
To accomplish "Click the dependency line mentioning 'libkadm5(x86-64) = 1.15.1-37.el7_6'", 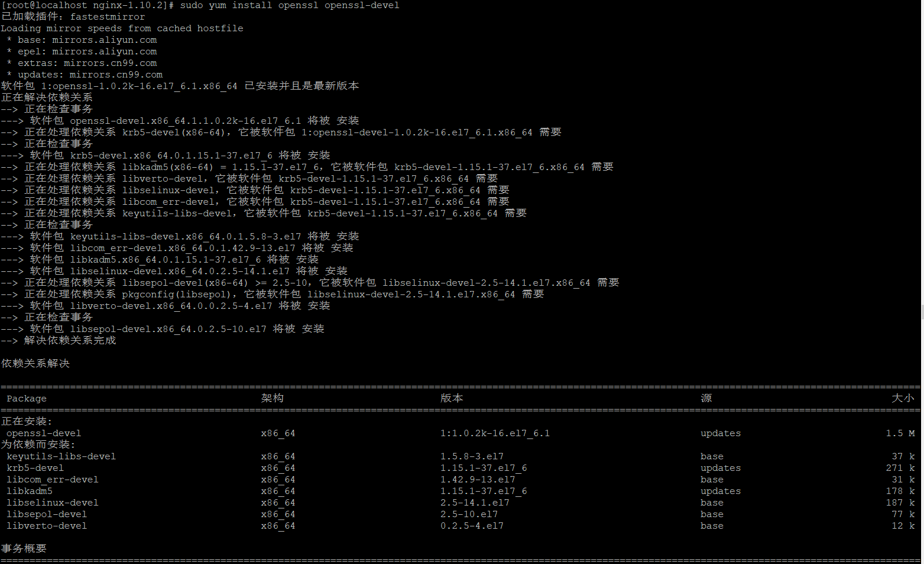I will pos(307,167).
